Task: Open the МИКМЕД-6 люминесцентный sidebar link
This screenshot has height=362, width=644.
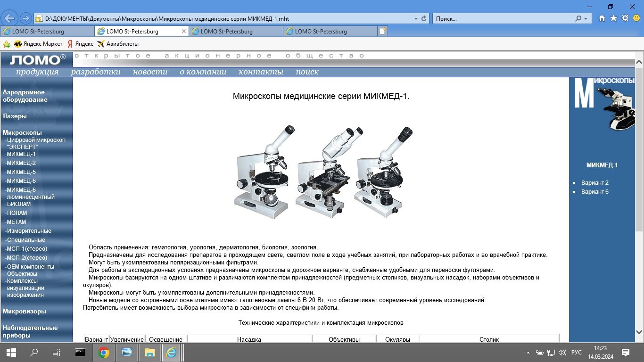Action: coord(30,193)
